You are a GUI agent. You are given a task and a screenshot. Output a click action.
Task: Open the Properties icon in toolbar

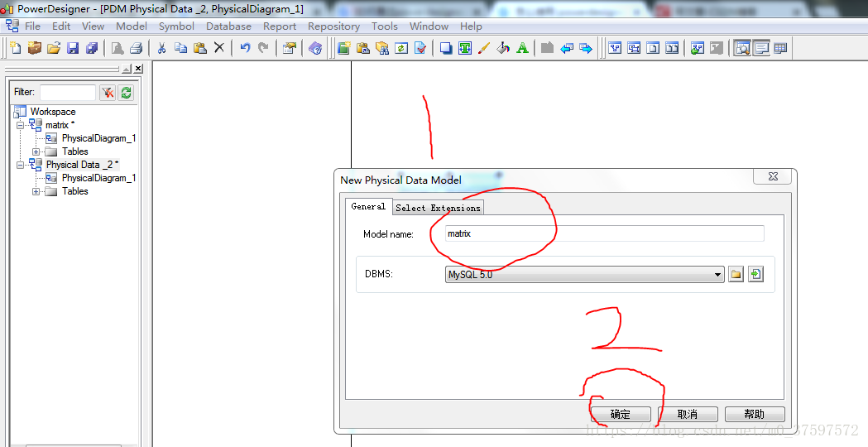point(289,48)
